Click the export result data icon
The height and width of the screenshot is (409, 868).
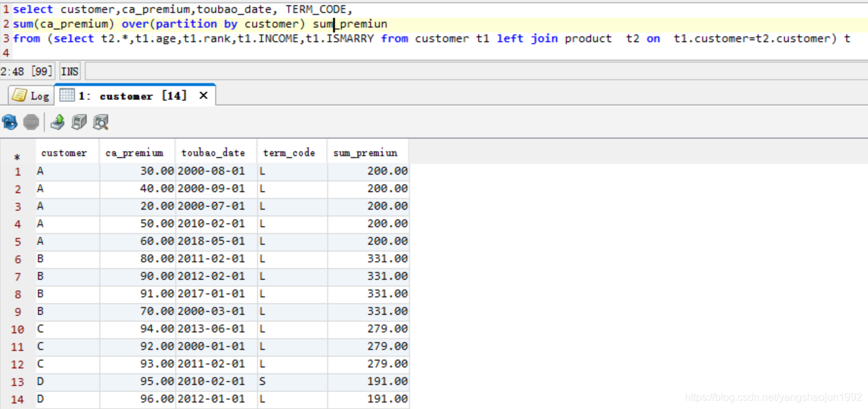click(57, 122)
